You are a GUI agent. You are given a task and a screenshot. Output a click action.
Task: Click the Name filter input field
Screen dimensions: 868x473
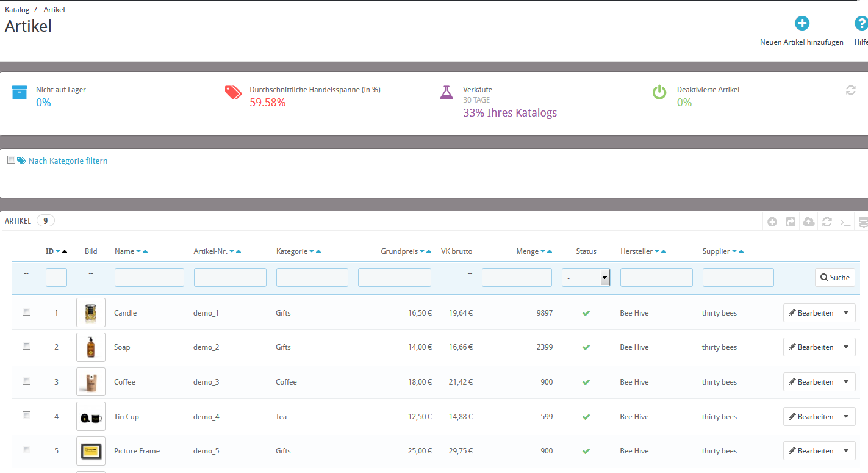coord(149,278)
